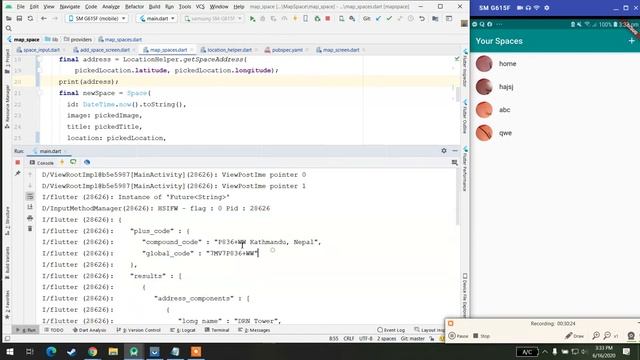Open the Tools menu

(x=185, y=7)
